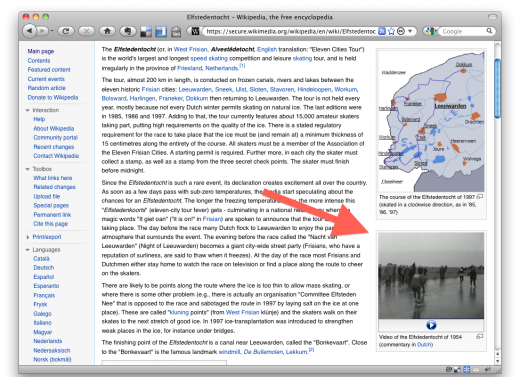The image size is (520, 377).
Task: Collapse the Interaction sidebar section
Action: point(28,110)
